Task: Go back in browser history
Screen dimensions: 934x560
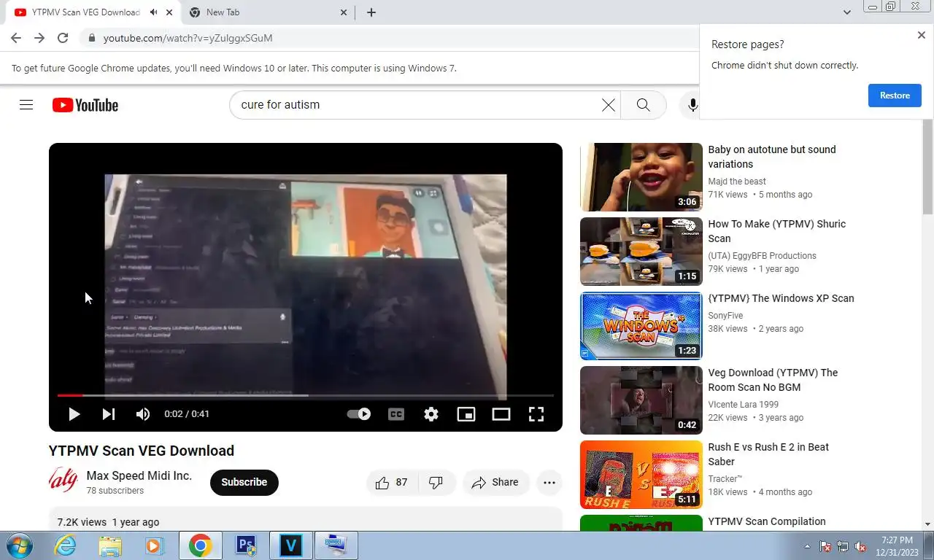Action: tap(16, 38)
